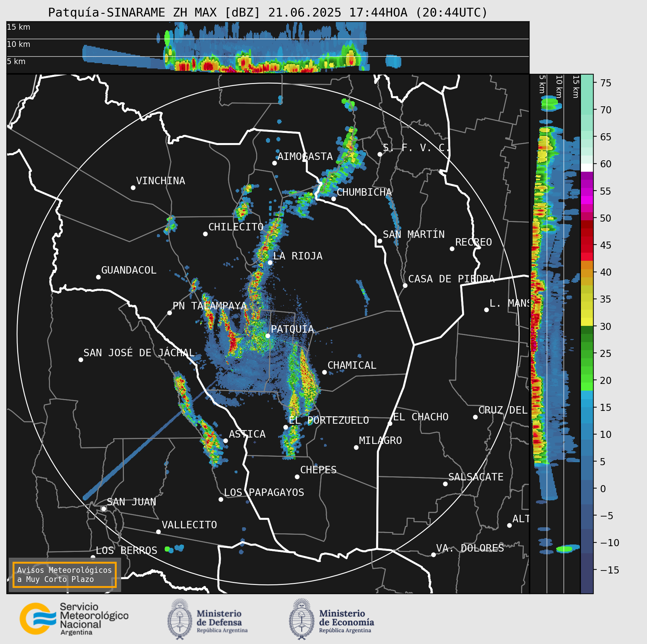Click the Va. Dolores marker dot
The width and height of the screenshot is (647, 644).
tap(433, 555)
